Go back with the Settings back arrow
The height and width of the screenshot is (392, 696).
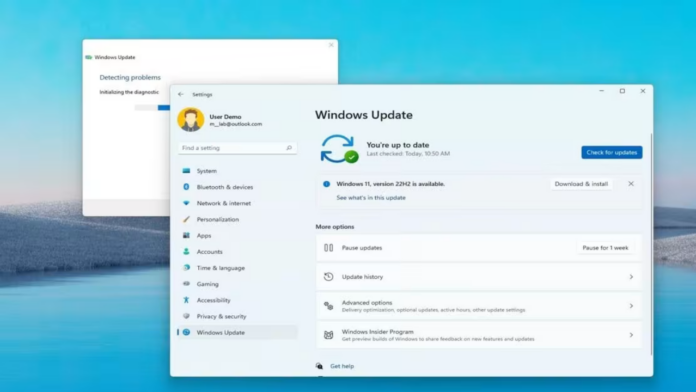[181, 94]
